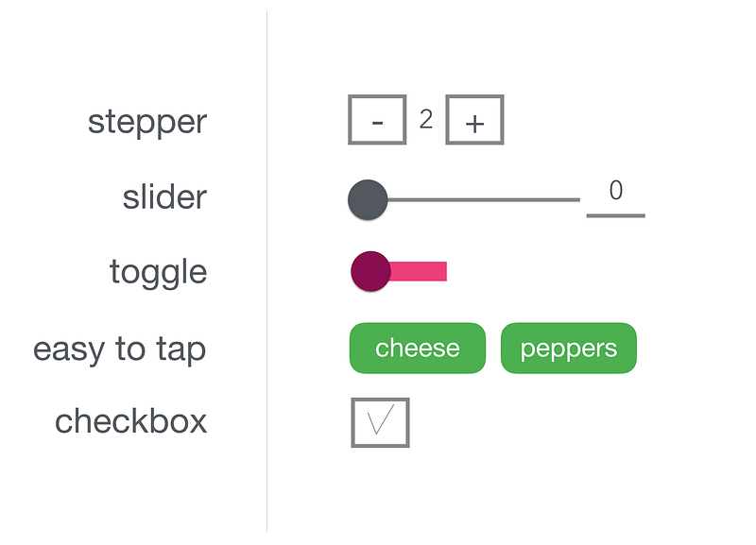Click the right end of the slider track
Screen dimensions: 756x545
[x=577, y=199]
